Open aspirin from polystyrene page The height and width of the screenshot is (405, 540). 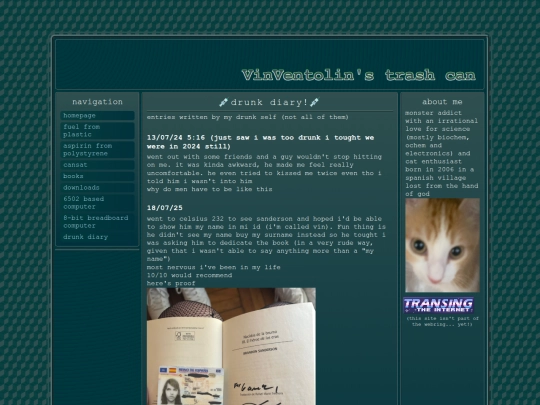pyautogui.click(x=97, y=150)
